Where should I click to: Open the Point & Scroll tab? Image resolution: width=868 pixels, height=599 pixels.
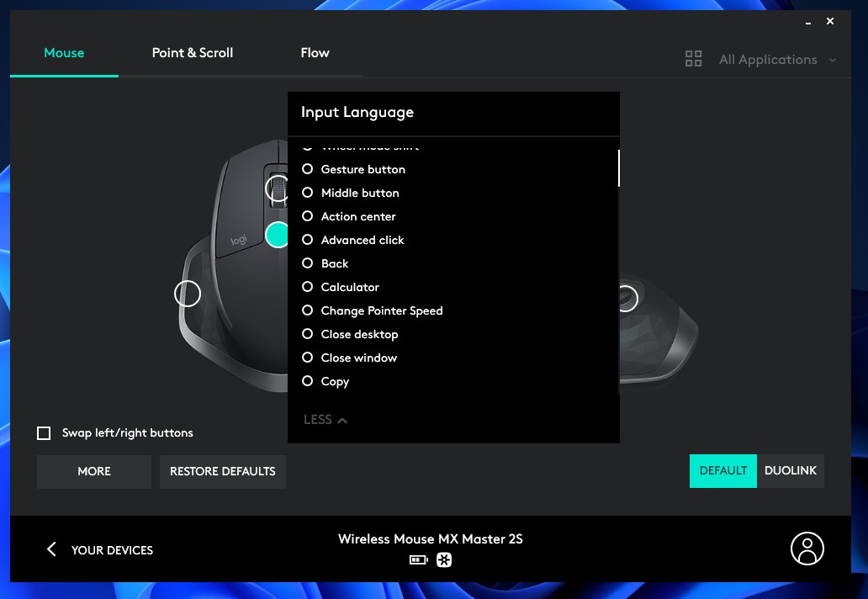193,53
